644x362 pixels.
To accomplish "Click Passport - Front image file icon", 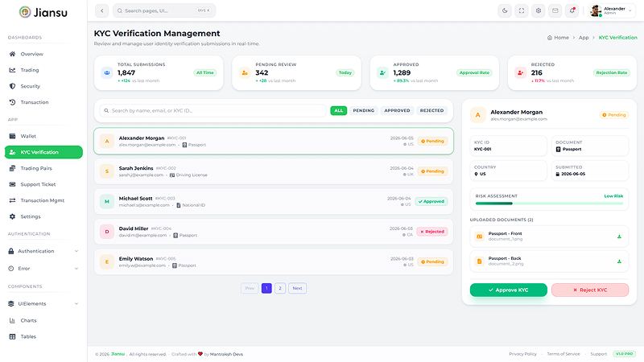I will pyautogui.click(x=479, y=237).
